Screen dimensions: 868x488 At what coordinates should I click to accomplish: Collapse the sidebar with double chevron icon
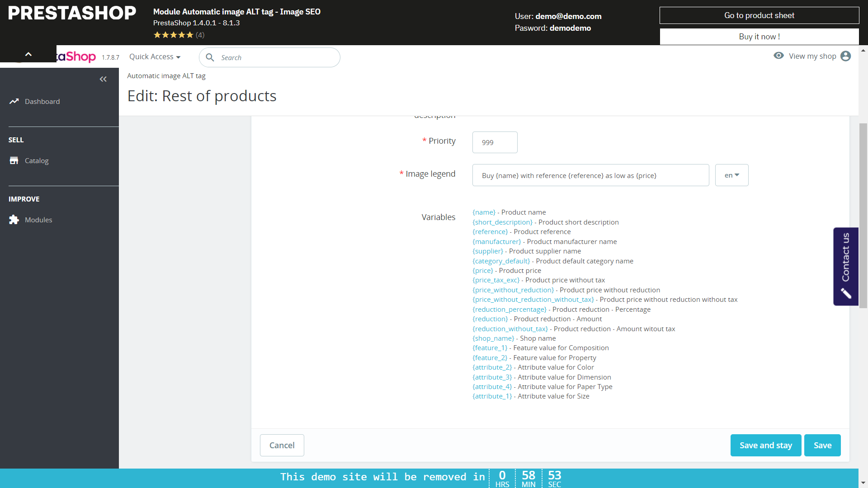click(x=103, y=79)
